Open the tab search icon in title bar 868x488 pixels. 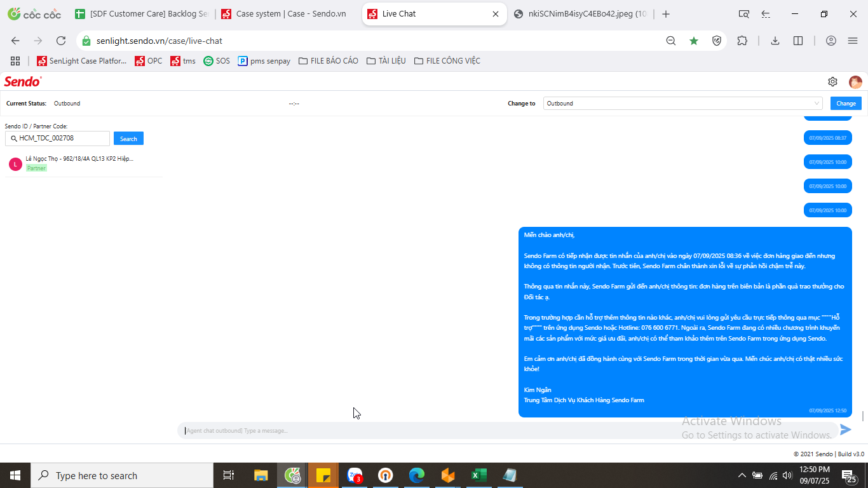coord(743,14)
